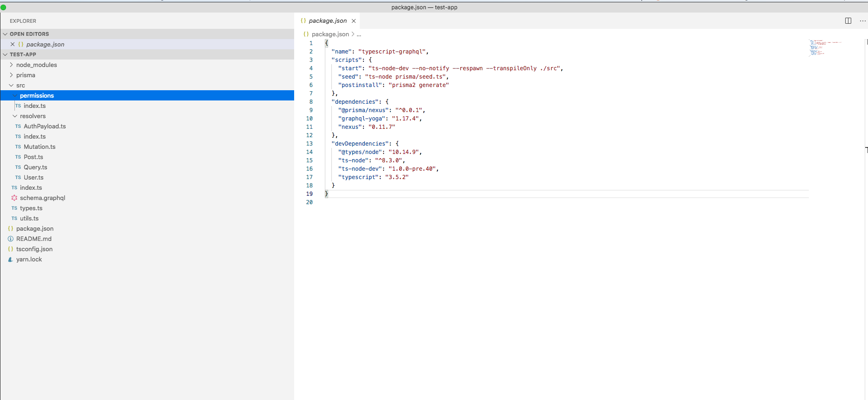Click the "postinstall" key in the editor
This screenshot has height=400, width=868.
[360, 85]
